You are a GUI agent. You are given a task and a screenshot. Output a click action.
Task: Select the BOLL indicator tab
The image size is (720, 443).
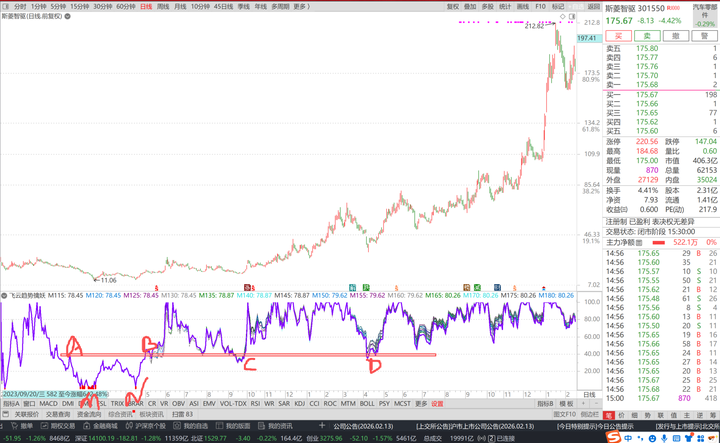[x=367, y=404]
